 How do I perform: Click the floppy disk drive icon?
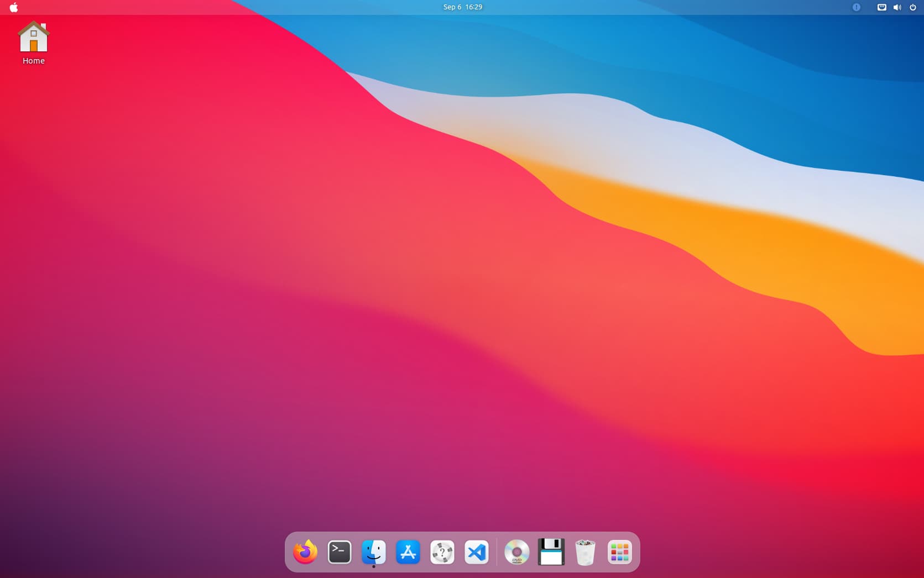(551, 552)
